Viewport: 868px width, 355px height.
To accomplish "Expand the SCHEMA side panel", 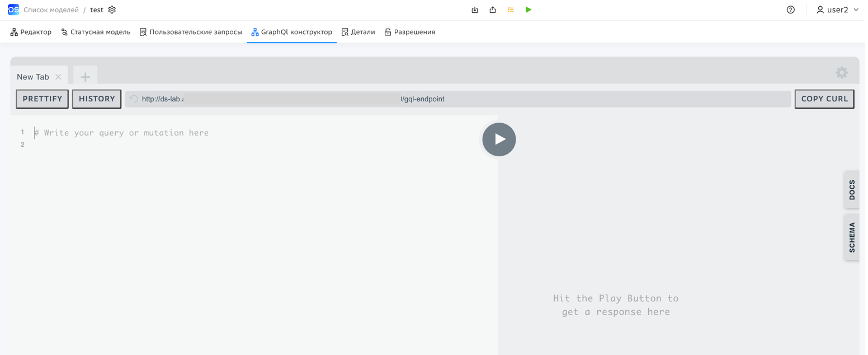I will point(852,237).
